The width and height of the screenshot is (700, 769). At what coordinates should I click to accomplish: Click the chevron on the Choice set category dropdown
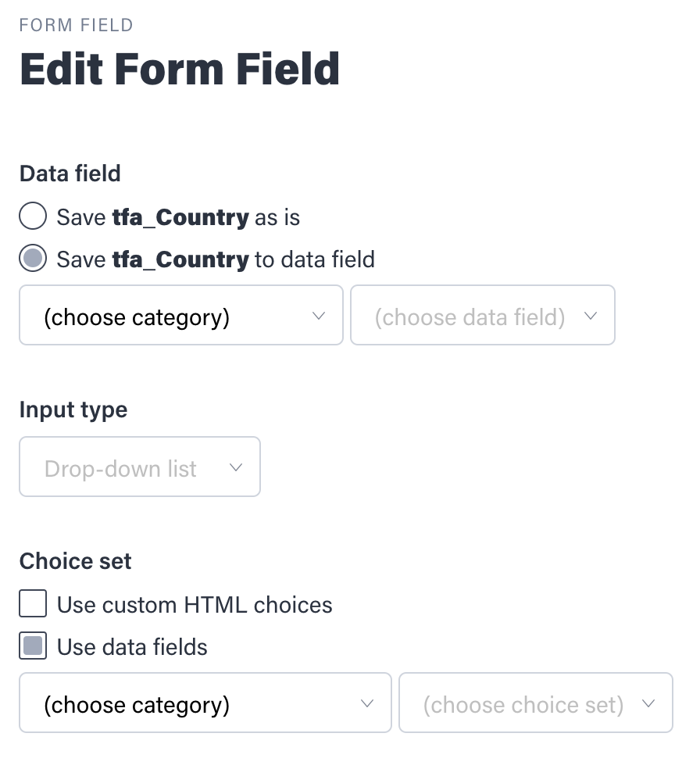tap(367, 703)
